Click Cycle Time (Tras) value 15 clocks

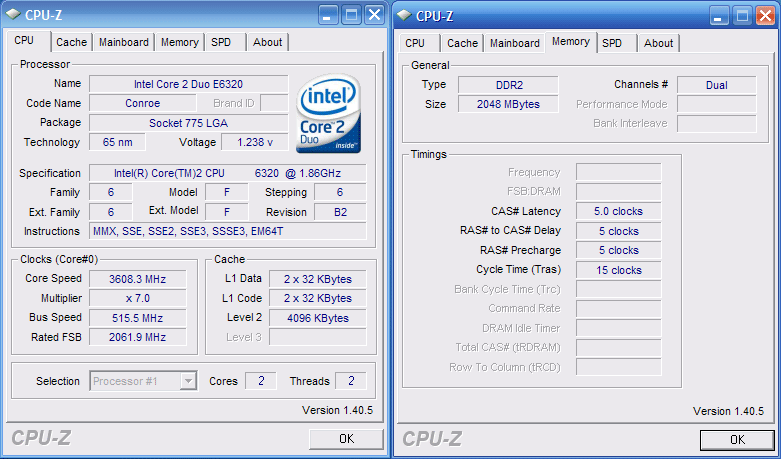click(x=619, y=270)
